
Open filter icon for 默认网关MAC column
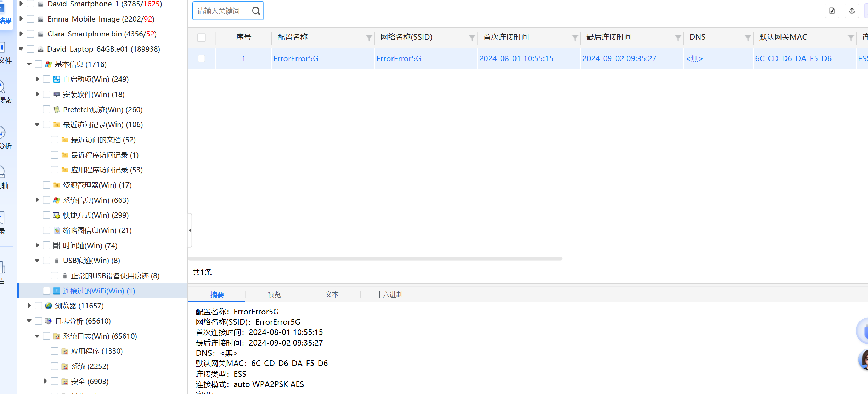pos(851,38)
